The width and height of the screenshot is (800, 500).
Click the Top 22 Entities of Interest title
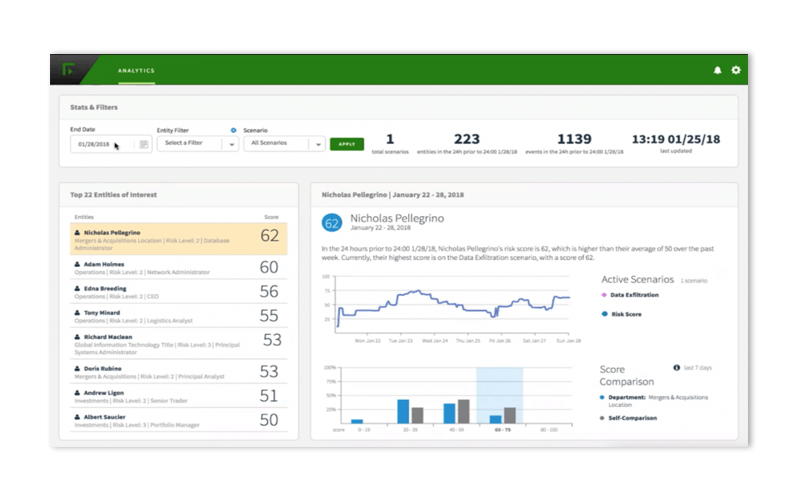click(113, 195)
